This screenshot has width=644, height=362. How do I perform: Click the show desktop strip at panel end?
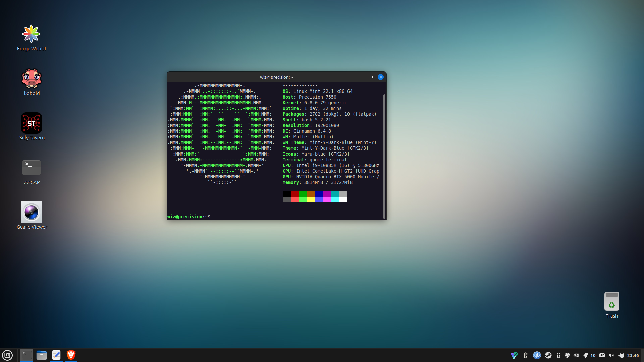(x=642, y=355)
